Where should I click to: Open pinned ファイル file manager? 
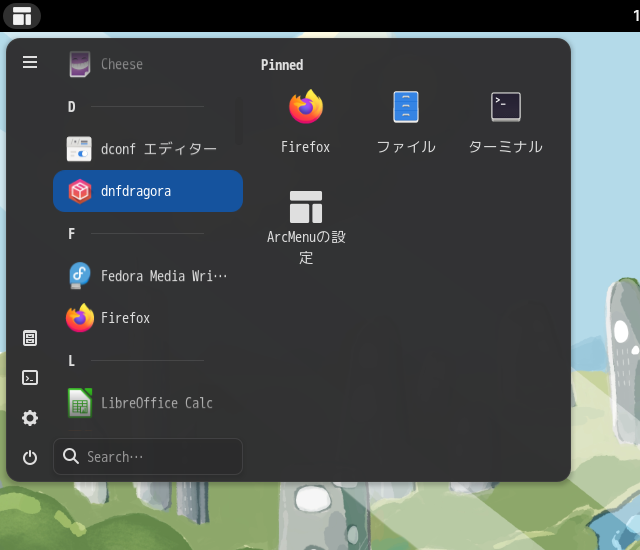[x=406, y=122]
